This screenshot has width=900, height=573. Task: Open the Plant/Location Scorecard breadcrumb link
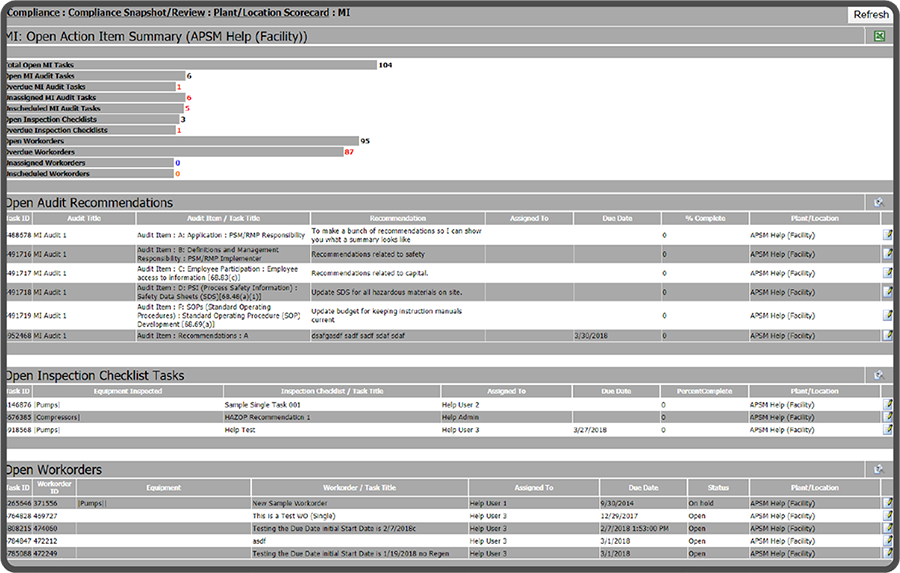pyautogui.click(x=270, y=13)
